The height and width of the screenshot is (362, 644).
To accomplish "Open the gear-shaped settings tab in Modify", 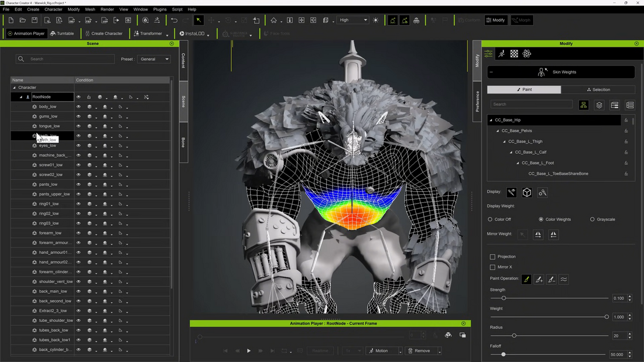I will pyautogui.click(x=527, y=54).
